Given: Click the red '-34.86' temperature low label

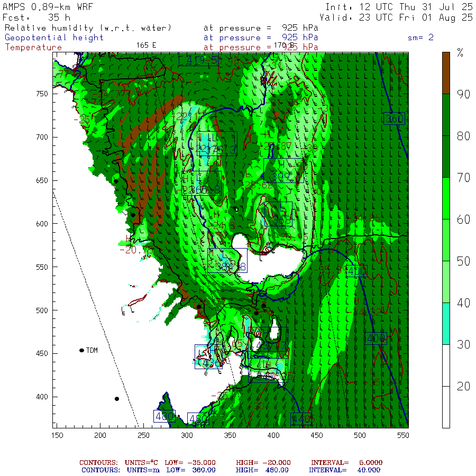Looking at the screenshot, I should [364, 217].
